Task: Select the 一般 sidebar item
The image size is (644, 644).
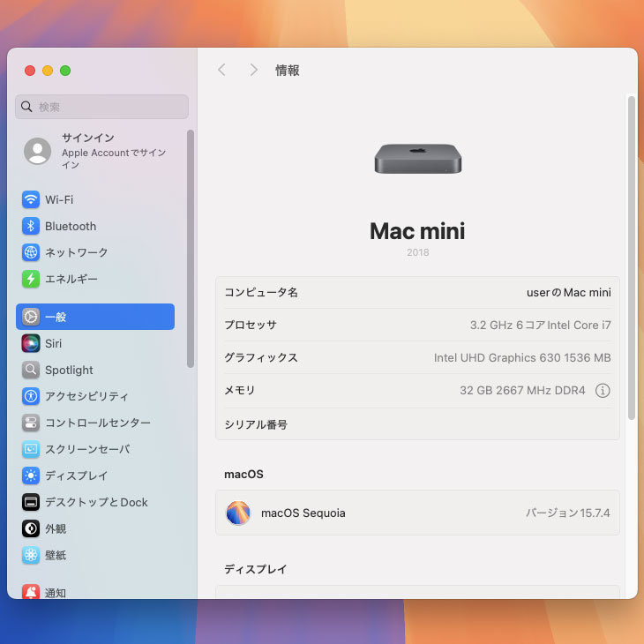Action: click(x=95, y=317)
